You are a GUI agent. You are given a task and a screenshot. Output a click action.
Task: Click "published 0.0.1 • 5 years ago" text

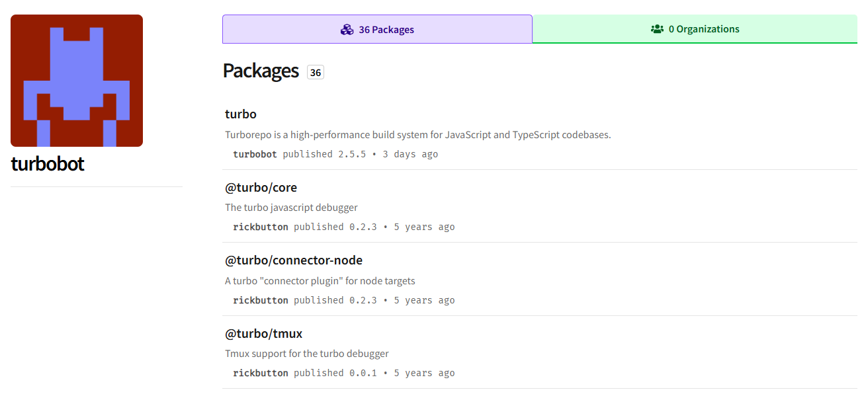point(374,373)
